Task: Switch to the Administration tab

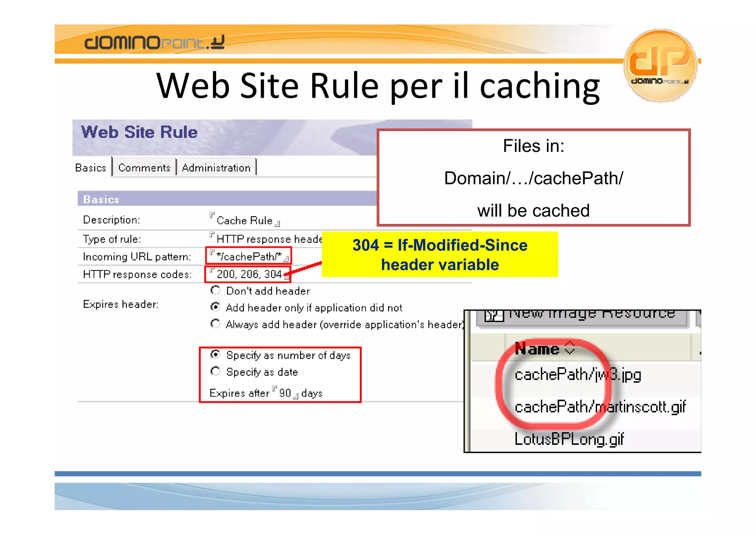Action: tap(216, 168)
